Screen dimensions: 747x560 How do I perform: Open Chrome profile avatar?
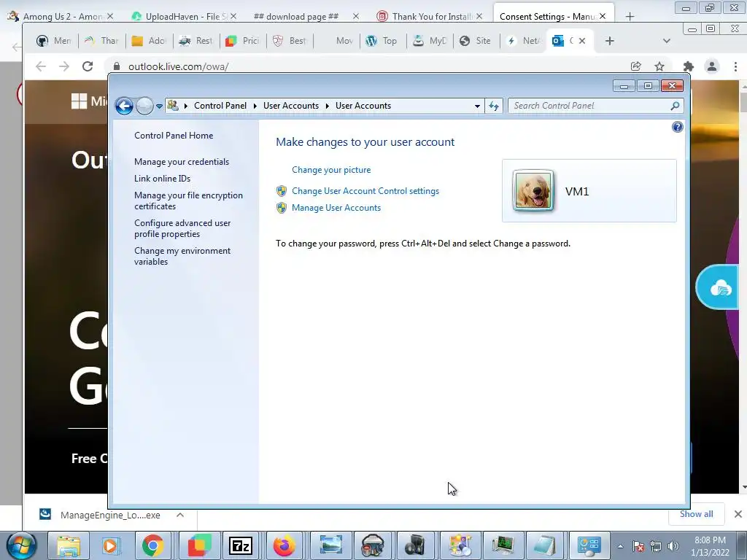[712, 66]
